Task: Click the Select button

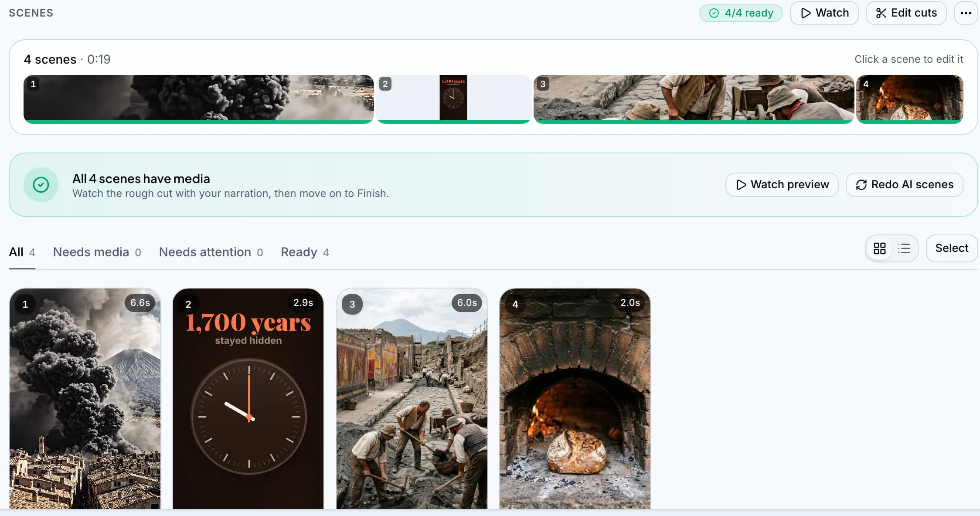Action: [x=952, y=248]
